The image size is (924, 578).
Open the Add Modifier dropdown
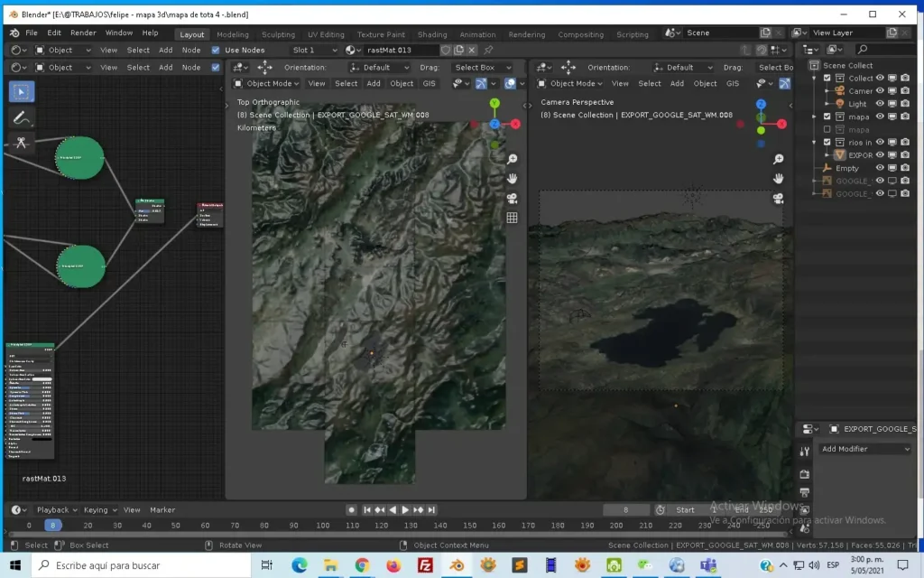point(864,449)
